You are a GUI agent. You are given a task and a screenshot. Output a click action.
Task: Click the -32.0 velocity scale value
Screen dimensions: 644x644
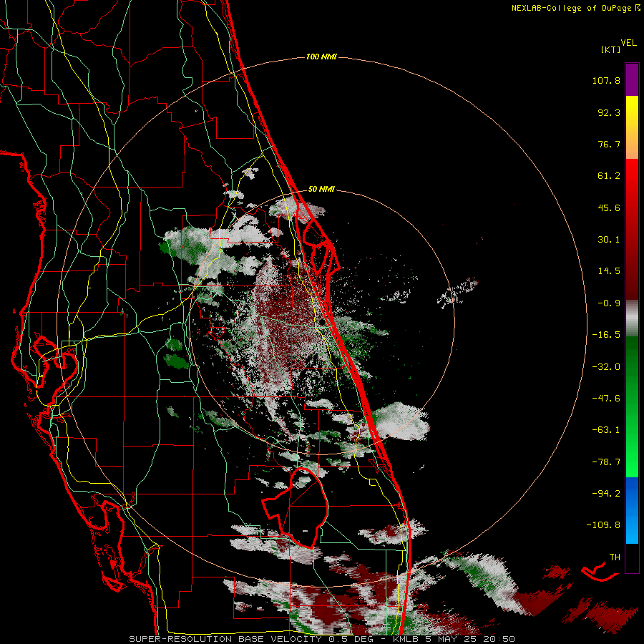pyautogui.click(x=606, y=367)
